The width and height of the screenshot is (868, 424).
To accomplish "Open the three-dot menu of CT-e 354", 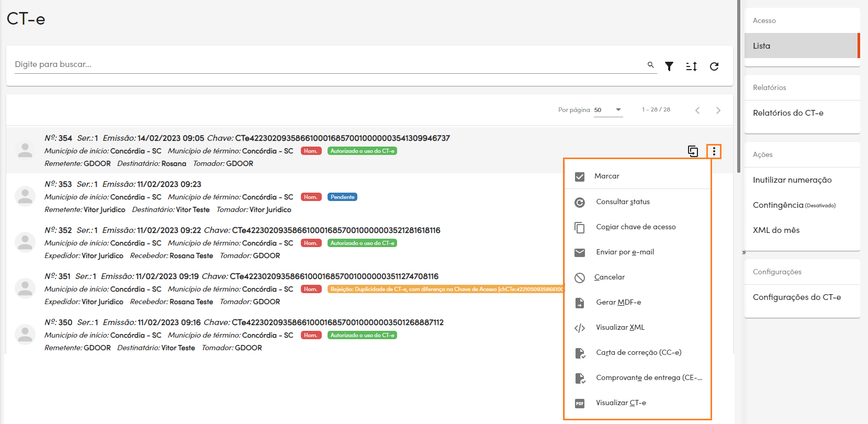I will point(714,151).
